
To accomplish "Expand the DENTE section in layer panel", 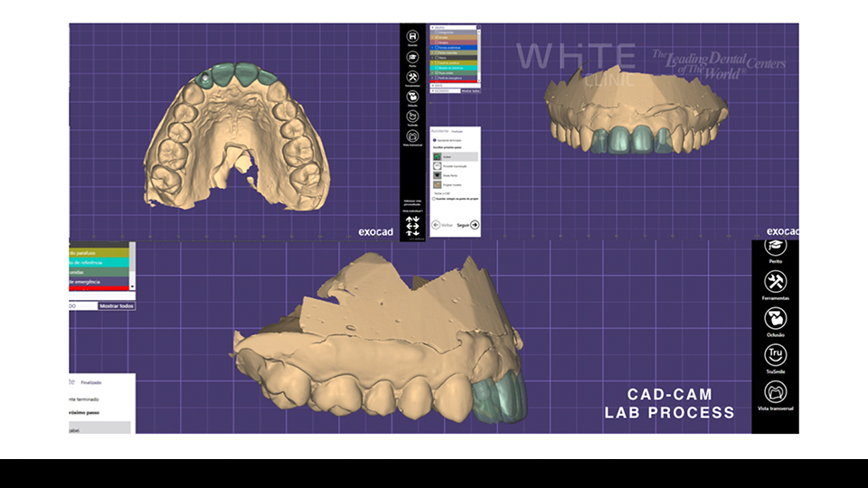I will coord(432,86).
